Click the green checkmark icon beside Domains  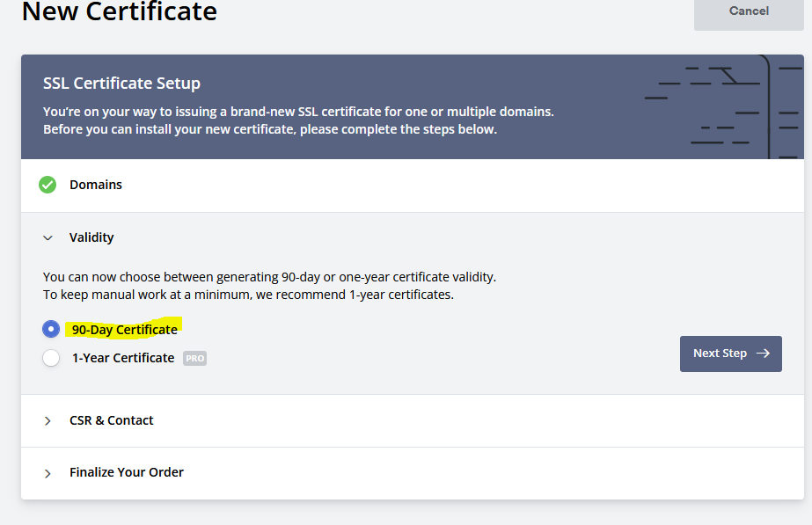[48, 185]
